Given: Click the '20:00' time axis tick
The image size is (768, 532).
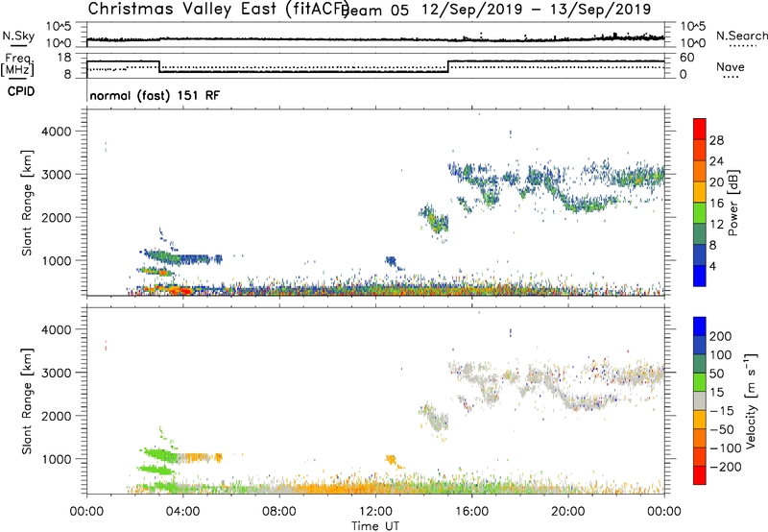Looking at the screenshot, I should [x=567, y=512].
